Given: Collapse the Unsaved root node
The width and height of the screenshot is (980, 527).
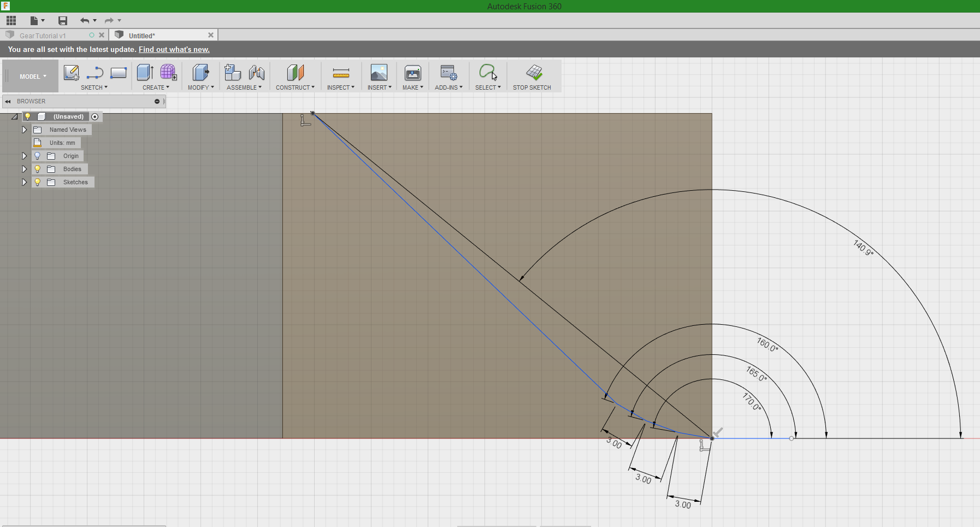Looking at the screenshot, I should point(15,116).
